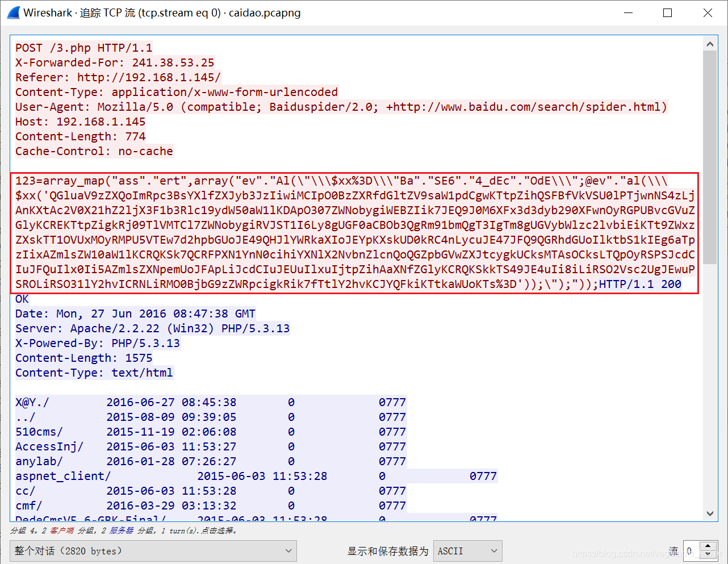Viewport: 728px width, 564px height.
Task: Click the 'X@Y./' directory listing row
Action: point(211,402)
